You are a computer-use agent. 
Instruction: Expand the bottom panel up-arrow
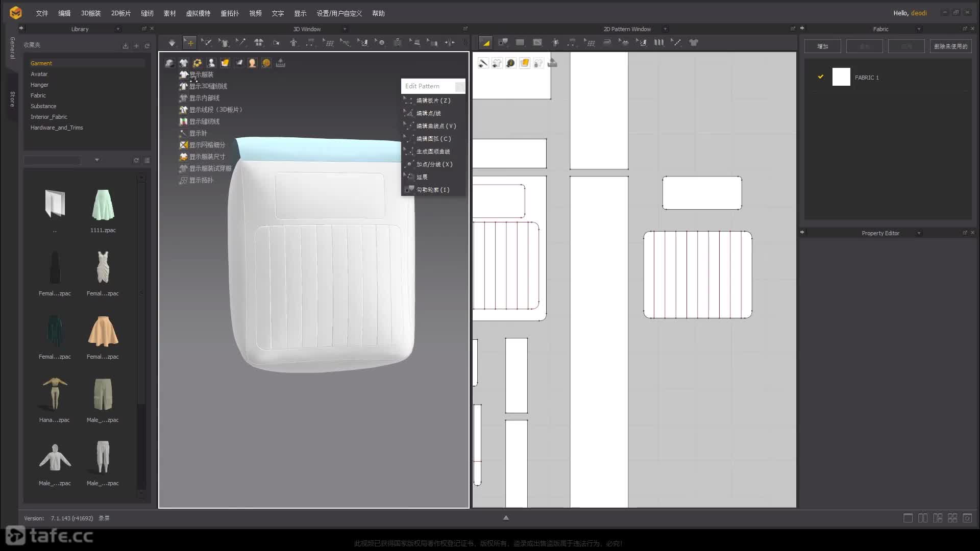(506, 518)
